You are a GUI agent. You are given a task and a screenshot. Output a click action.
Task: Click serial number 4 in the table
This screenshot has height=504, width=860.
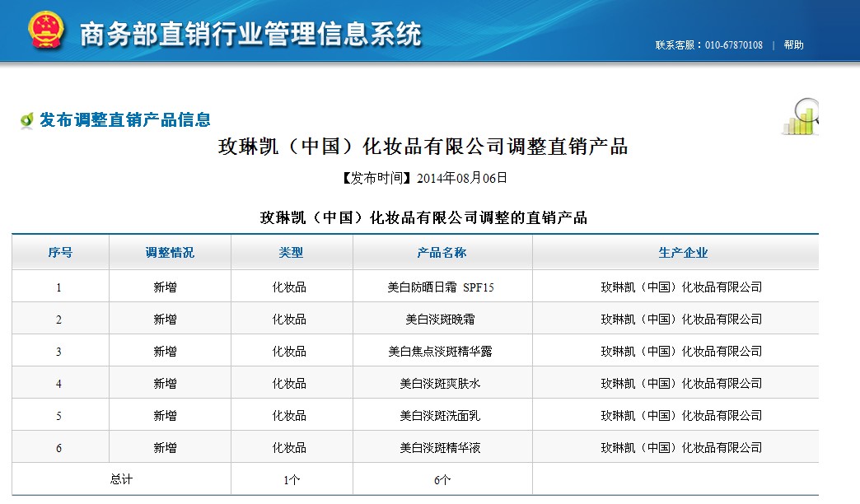[58, 384]
